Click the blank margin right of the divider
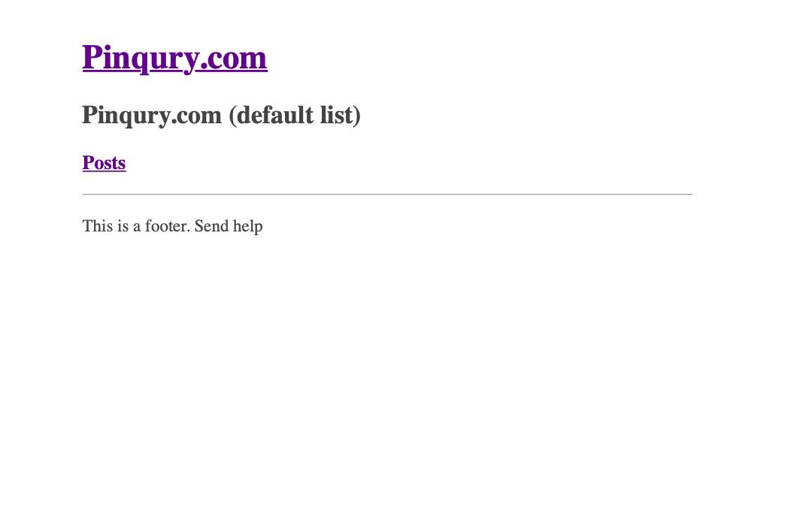This screenshot has height=508, width=812. (751, 194)
